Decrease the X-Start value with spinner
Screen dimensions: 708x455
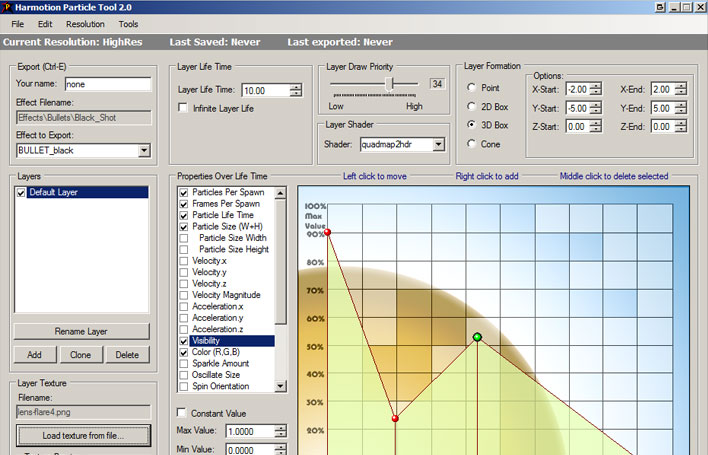click(596, 93)
